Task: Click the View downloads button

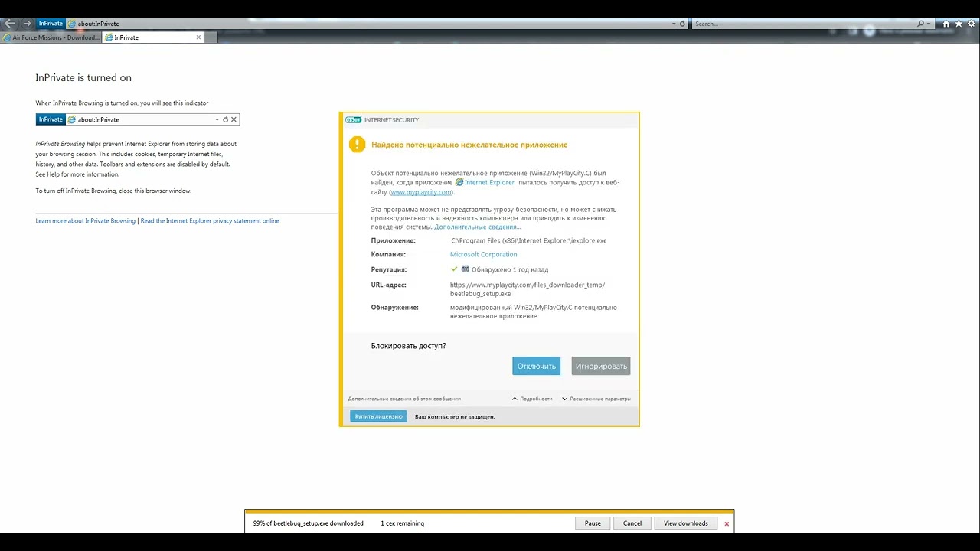Action: point(686,523)
